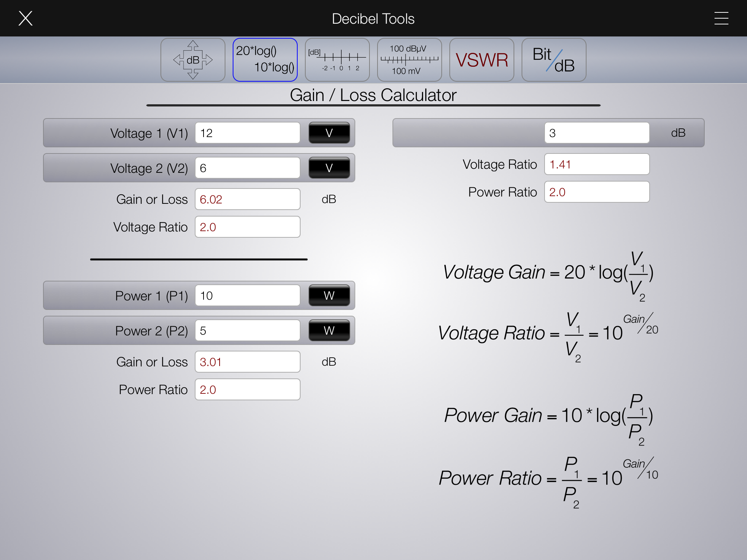This screenshot has width=747, height=560.
Task: Edit the Voltage 1 (V1) input field
Action: point(247,133)
